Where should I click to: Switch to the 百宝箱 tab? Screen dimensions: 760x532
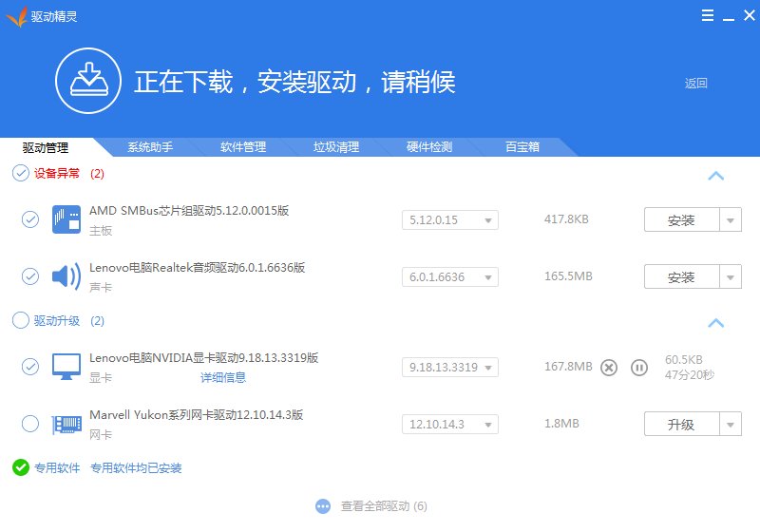[522, 147]
